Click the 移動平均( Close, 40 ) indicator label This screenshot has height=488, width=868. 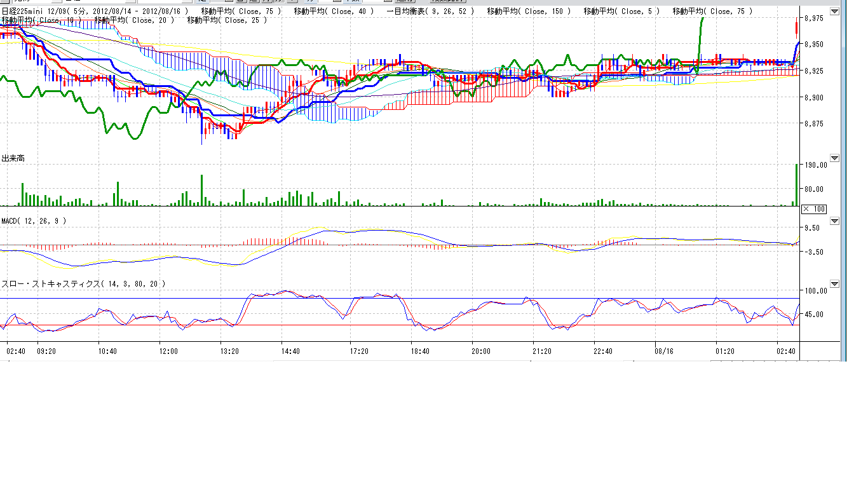click(x=335, y=11)
